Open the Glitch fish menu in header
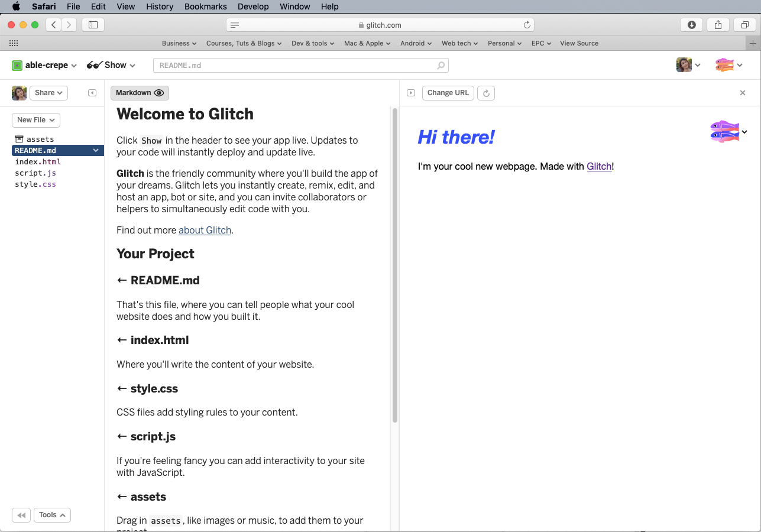761x532 pixels. point(729,65)
